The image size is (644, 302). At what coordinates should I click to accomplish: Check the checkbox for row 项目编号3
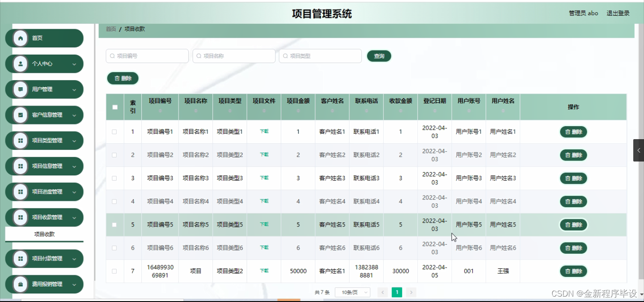(x=114, y=178)
